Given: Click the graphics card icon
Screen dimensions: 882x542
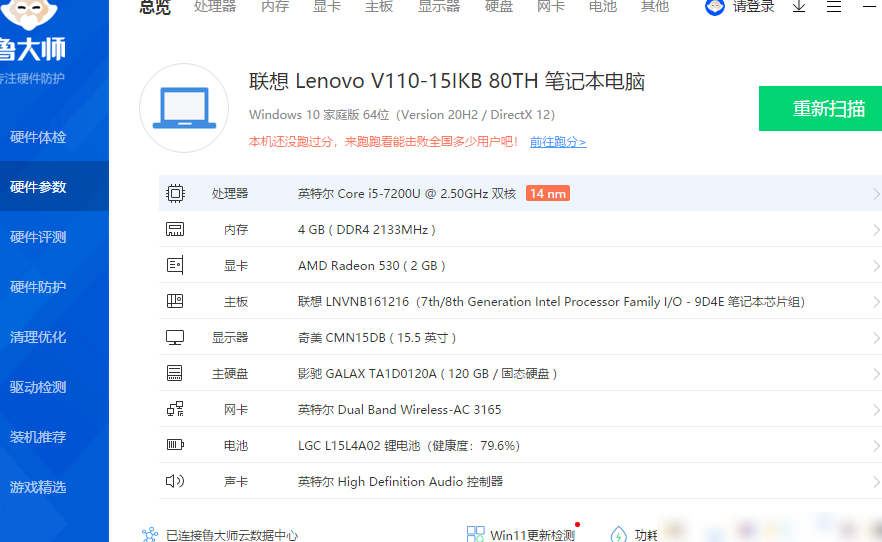Looking at the screenshot, I should click(175, 265).
